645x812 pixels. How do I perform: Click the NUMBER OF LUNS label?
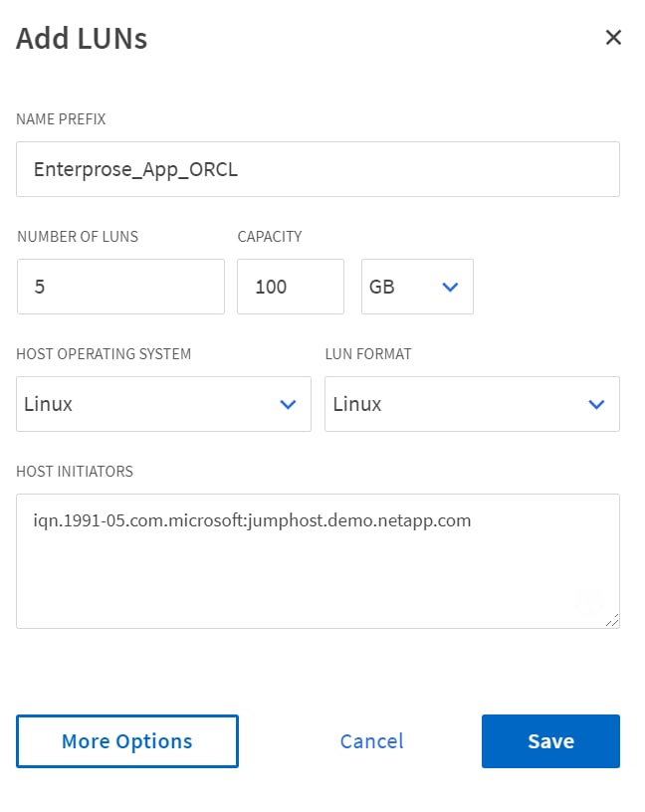[x=78, y=237]
